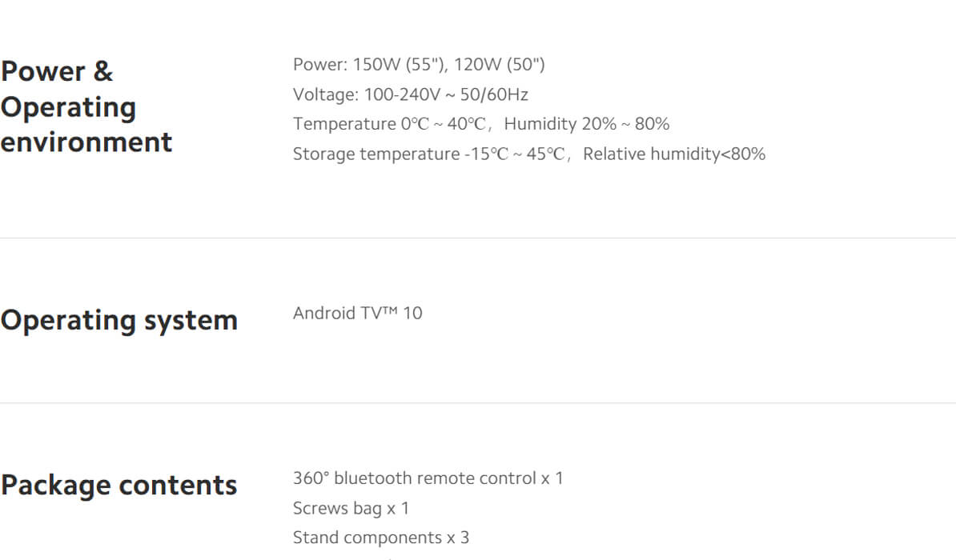The image size is (956, 560).
Task: Click the "Android TV™ 10" text
Action: tap(357, 313)
